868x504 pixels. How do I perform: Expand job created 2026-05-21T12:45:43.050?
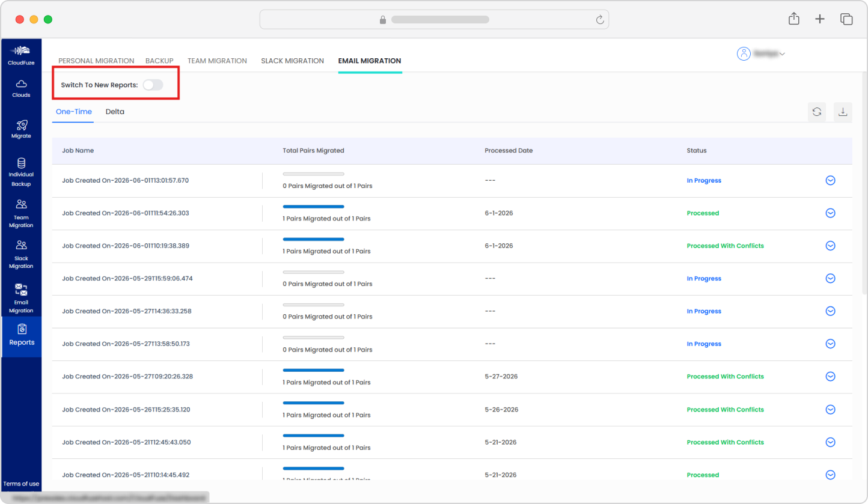831,442
